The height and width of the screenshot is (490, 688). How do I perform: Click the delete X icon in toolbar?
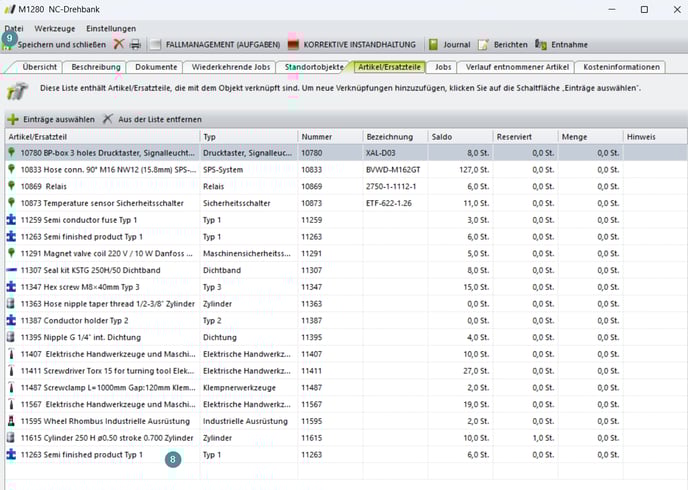[x=119, y=45]
